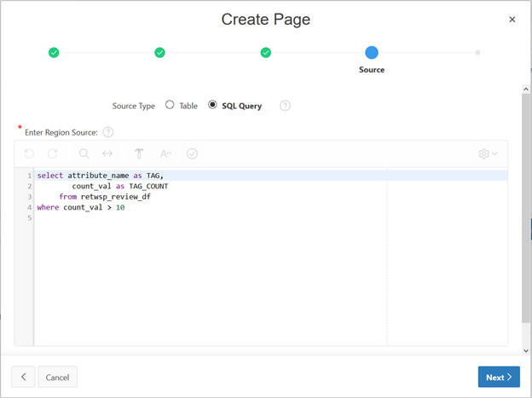This screenshot has width=532, height=398.
Task: Click the scrollbar up arrow
Action: tap(526, 89)
